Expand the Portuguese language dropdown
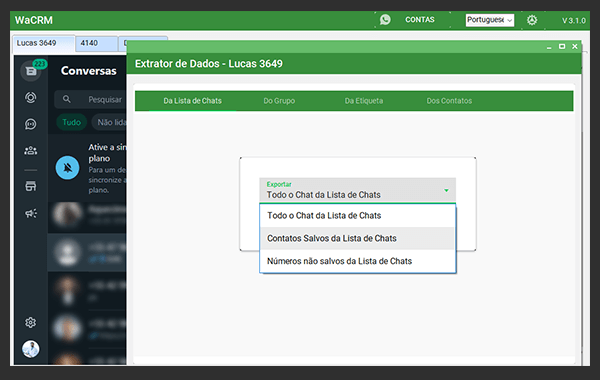The image size is (600, 380). 490,20
